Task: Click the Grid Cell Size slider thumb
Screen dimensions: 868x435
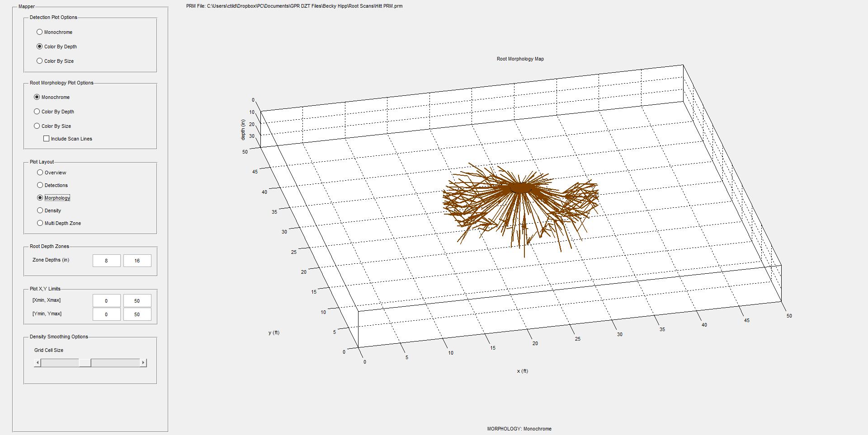Action: click(84, 362)
